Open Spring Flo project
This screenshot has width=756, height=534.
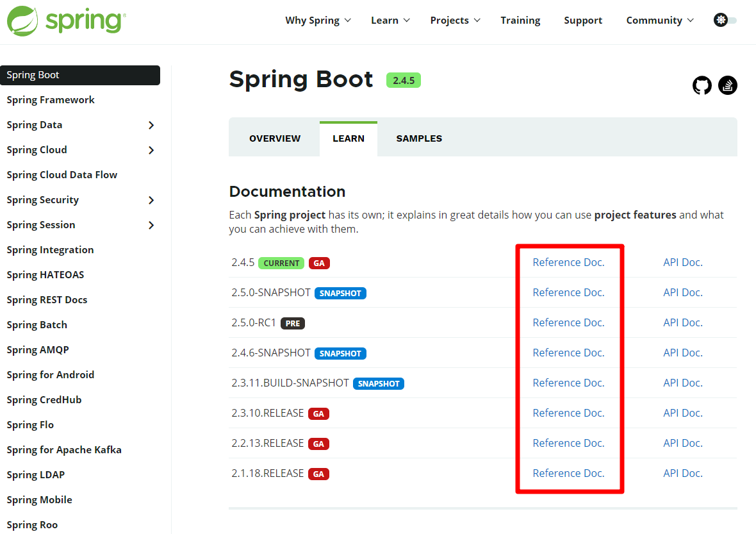pyautogui.click(x=30, y=425)
